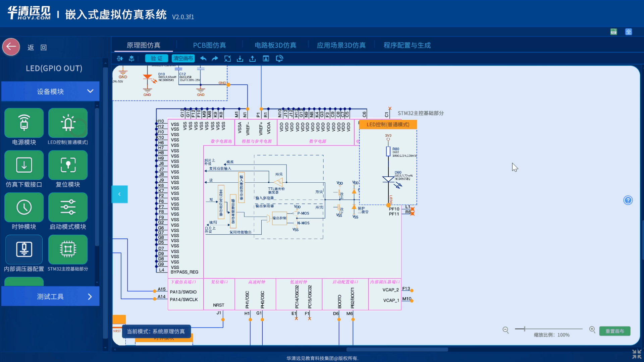Click the download/import icon in toolbar
This screenshot has height=362, width=644.
point(240,59)
